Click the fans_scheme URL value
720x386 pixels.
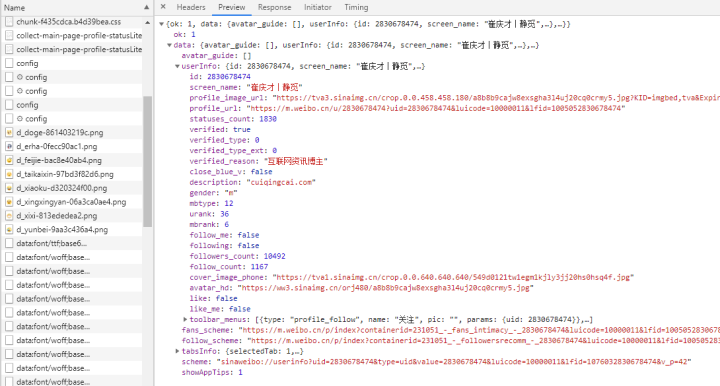pos(479,330)
